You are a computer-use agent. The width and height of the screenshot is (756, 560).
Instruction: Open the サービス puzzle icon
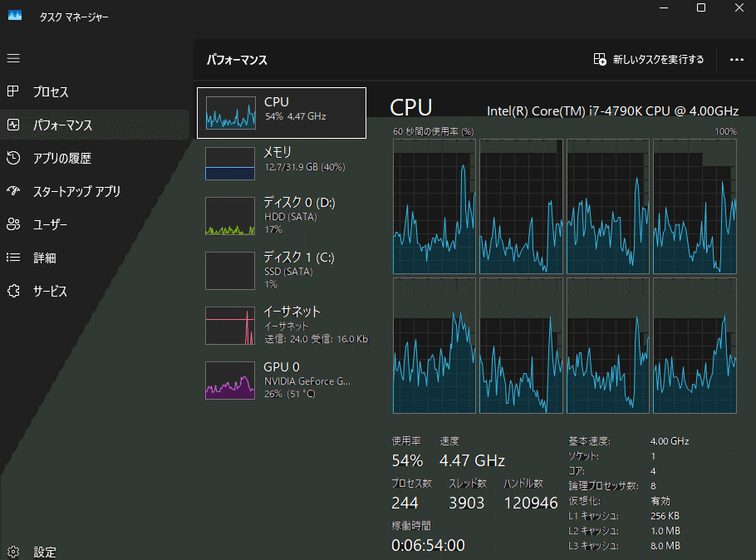coord(13,291)
